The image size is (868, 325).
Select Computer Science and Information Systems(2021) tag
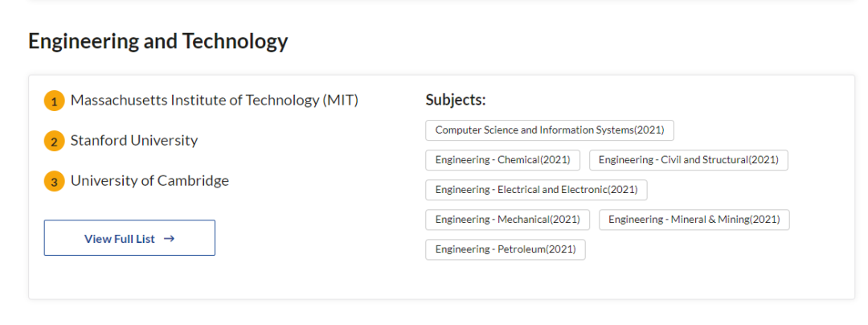550,130
